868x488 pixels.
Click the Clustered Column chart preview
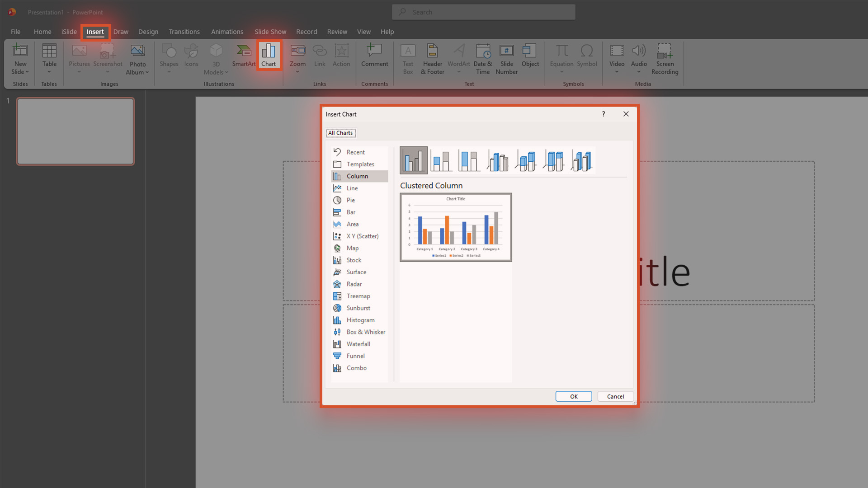456,227
